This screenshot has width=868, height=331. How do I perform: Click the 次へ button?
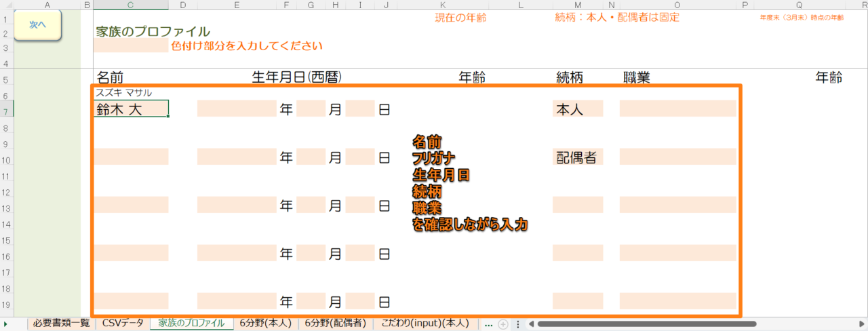[37, 24]
